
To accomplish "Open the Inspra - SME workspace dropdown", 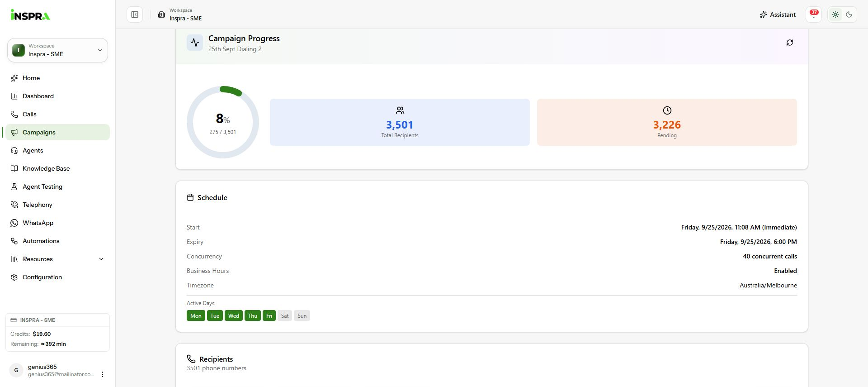I will pos(57,50).
